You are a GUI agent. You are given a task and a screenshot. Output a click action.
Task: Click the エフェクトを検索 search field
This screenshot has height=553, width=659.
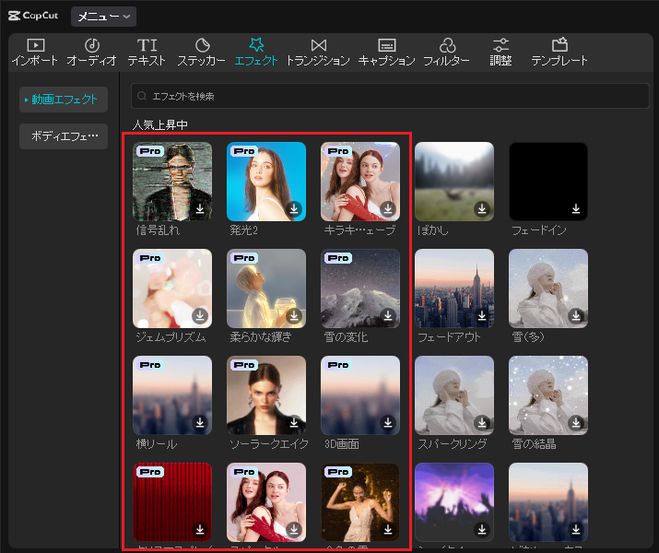(390, 96)
